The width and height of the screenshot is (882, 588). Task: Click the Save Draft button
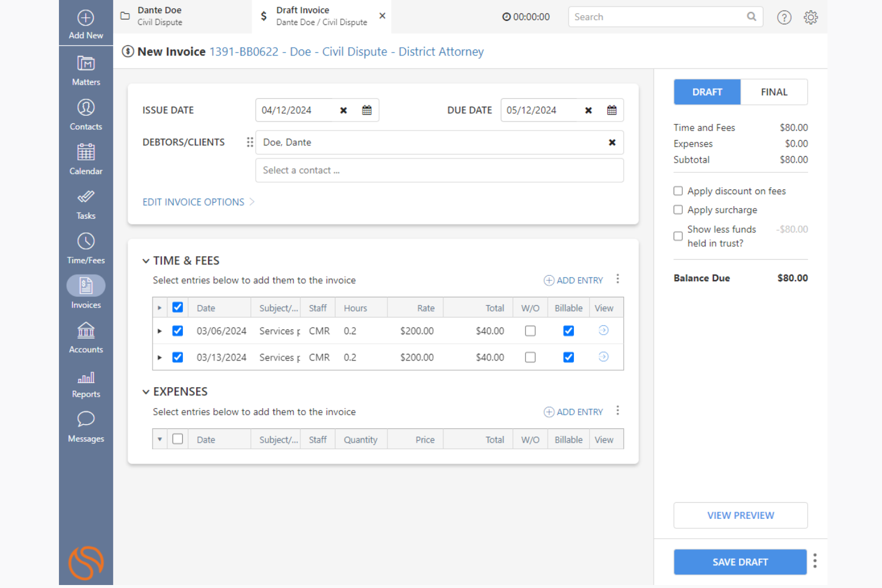(x=740, y=562)
